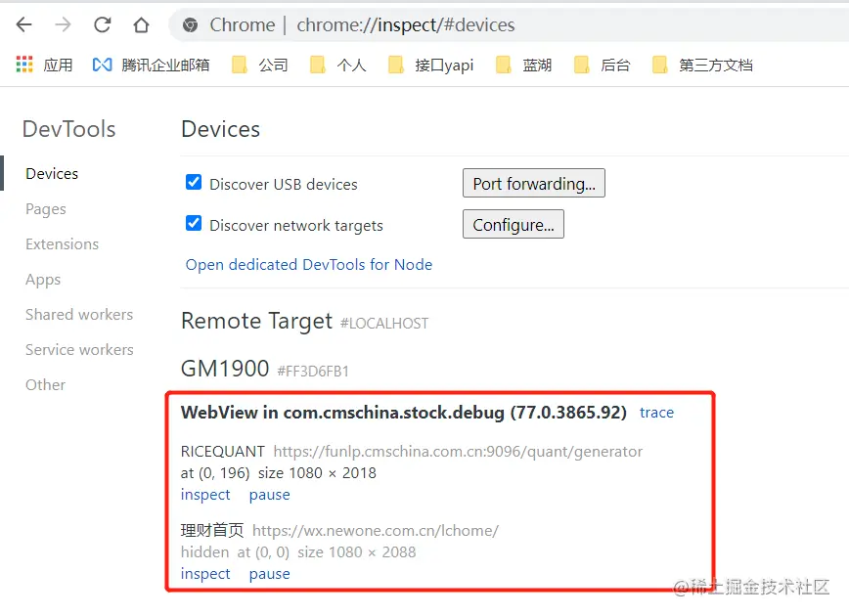
Task: Click the GM1900 device name
Action: tap(225, 369)
